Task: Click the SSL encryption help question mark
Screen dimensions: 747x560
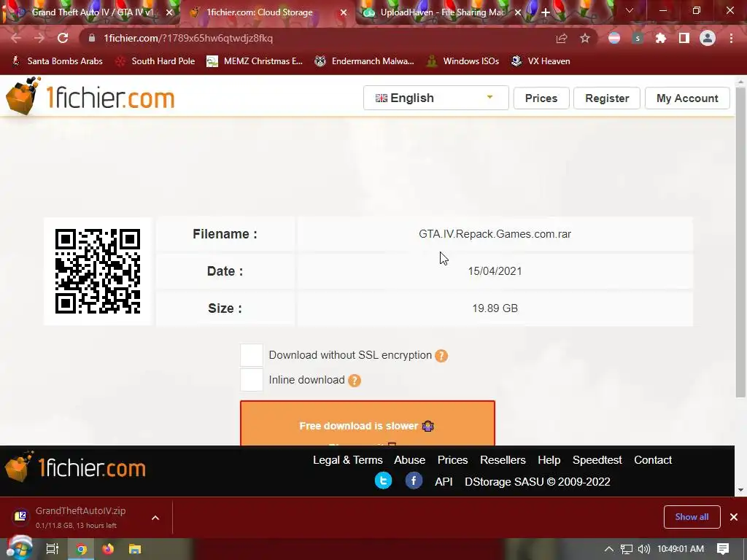Action: click(x=441, y=356)
